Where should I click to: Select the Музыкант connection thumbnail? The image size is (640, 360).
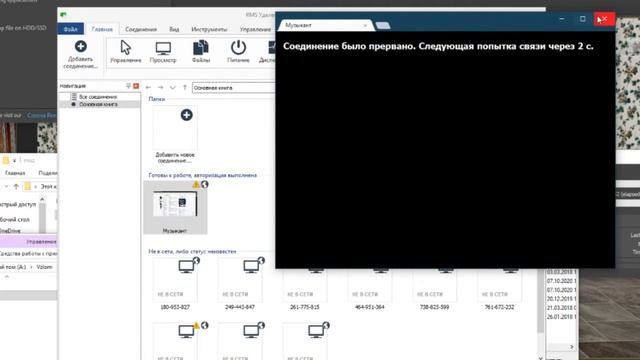[175, 208]
